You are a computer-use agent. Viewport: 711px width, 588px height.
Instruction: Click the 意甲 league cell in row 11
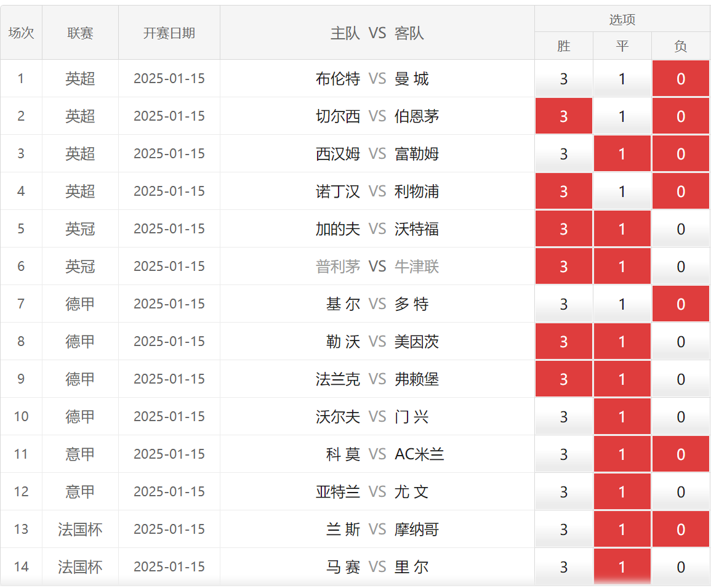80,454
